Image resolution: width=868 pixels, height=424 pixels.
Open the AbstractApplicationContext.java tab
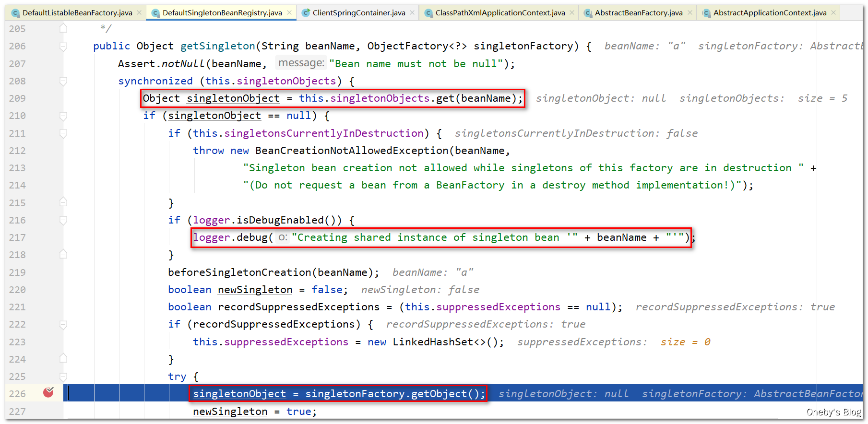(770, 13)
